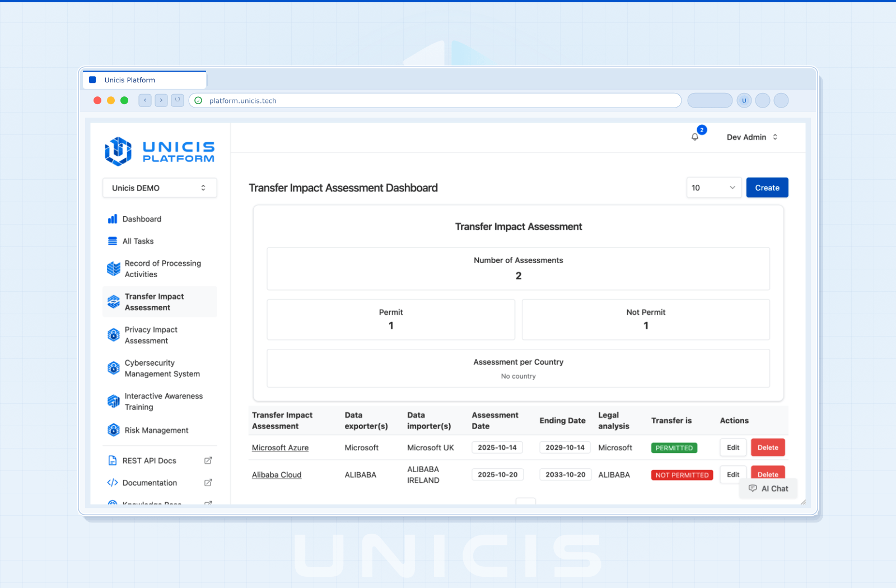Click the platform.unicis.tech address bar
This screenshot has width=896, height=588.
[x=435, y=101]
